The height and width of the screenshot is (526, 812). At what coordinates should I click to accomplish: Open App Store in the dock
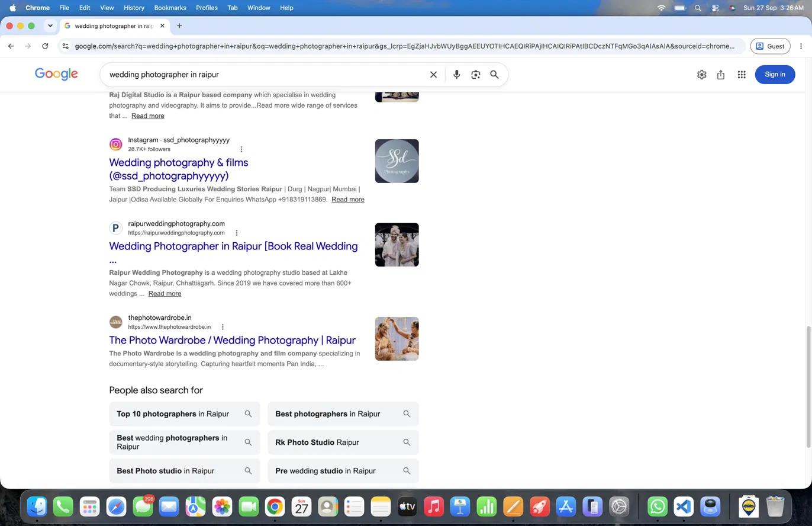[566, 506]
